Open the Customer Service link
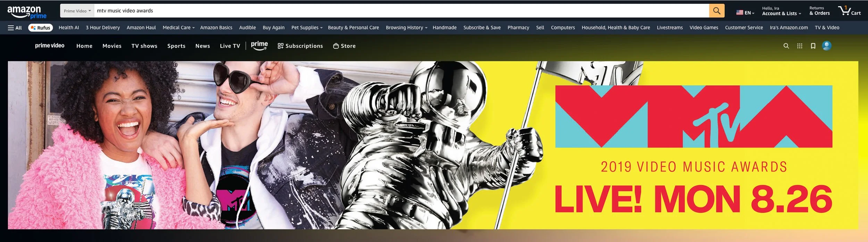 click(x=744, y=28)
